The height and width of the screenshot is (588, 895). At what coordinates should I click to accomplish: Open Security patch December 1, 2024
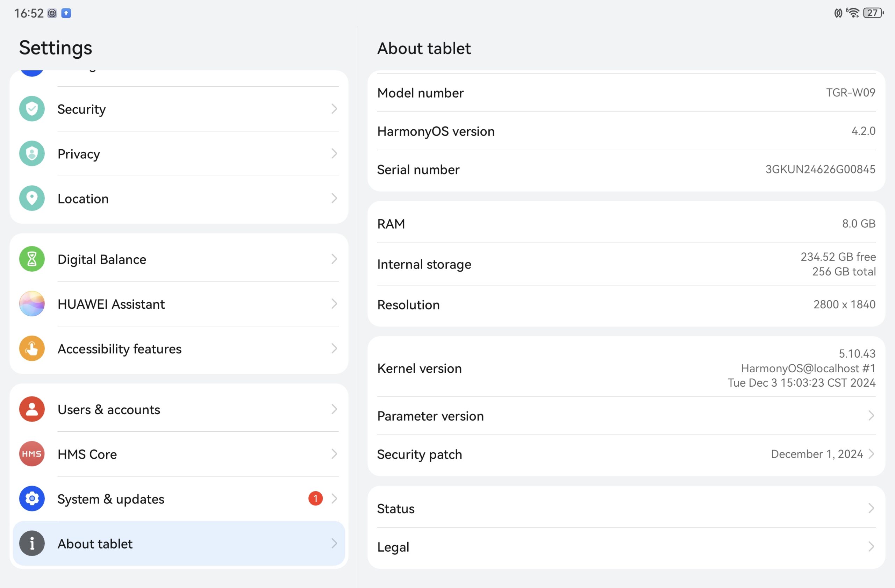click(x=626, y=454)
